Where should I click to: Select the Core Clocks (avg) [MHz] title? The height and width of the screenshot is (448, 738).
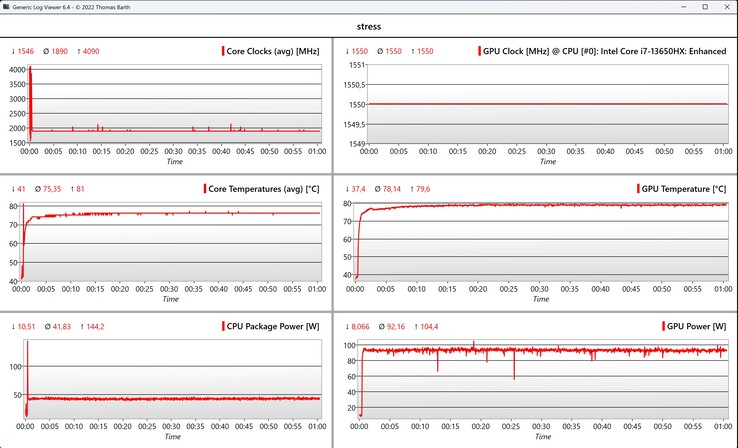(x=273, y=51)
